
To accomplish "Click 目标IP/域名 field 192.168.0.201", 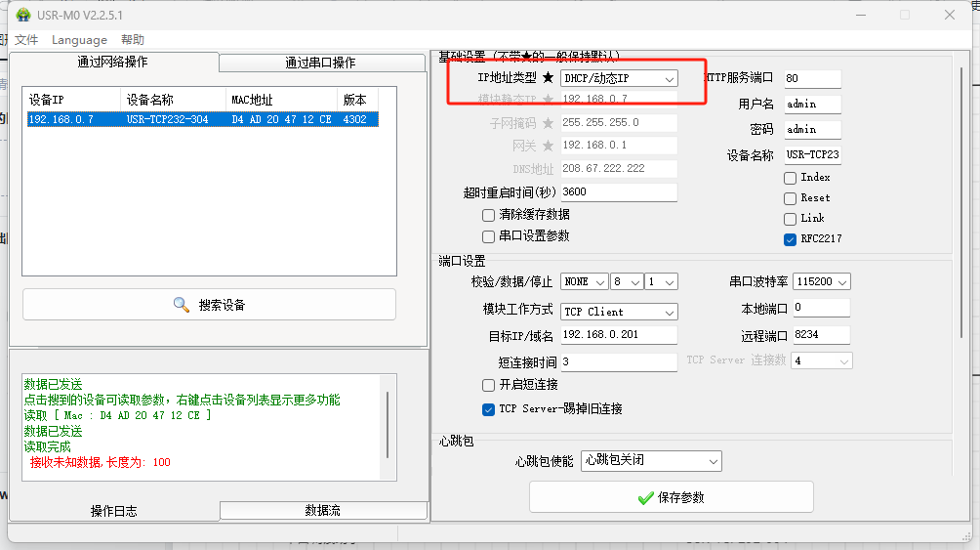I will pos(619,335).
